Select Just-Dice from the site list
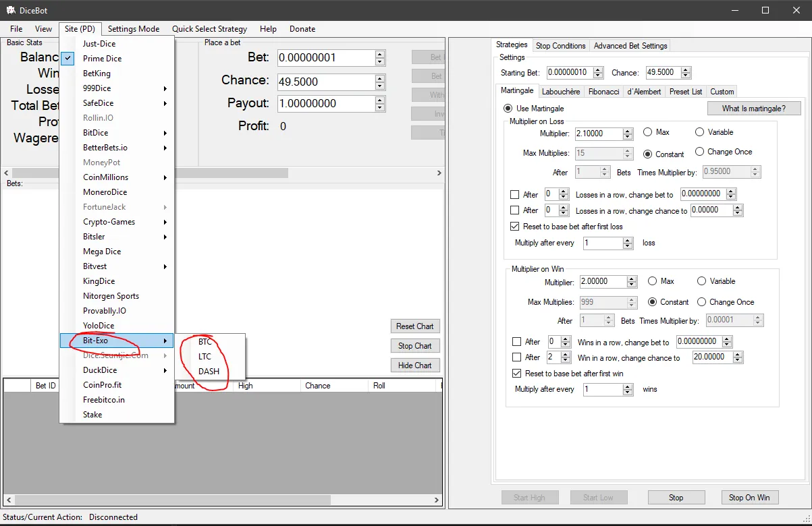Viewport: 812px width, 526px height. (117, 44)
